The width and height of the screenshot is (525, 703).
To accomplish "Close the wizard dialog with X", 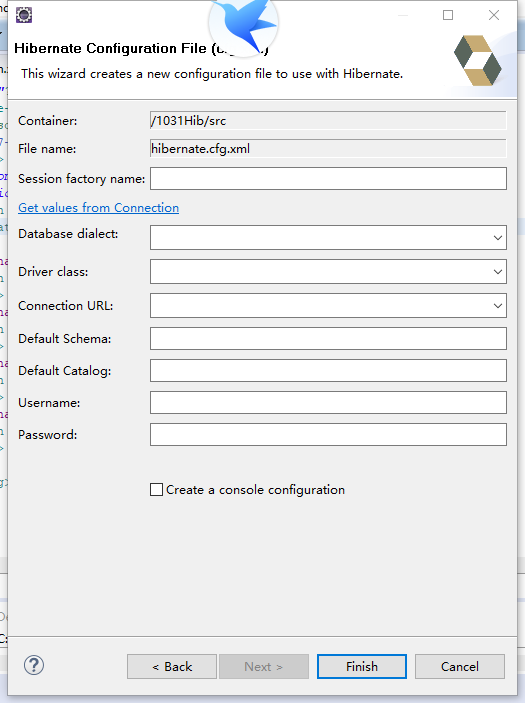I will point(494,15).
